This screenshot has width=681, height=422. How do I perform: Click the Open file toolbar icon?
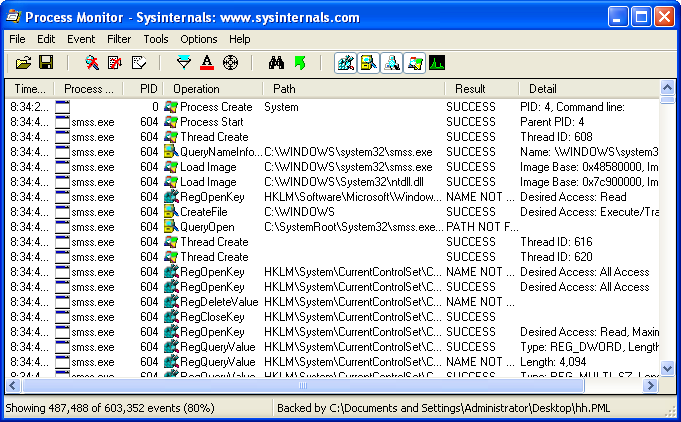click(x=24, y=63)
